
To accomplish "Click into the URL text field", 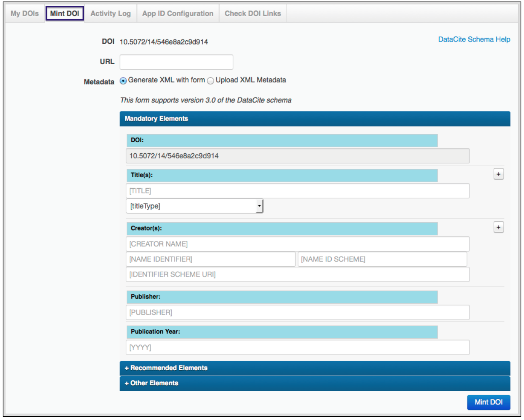I will coord(176,62).
